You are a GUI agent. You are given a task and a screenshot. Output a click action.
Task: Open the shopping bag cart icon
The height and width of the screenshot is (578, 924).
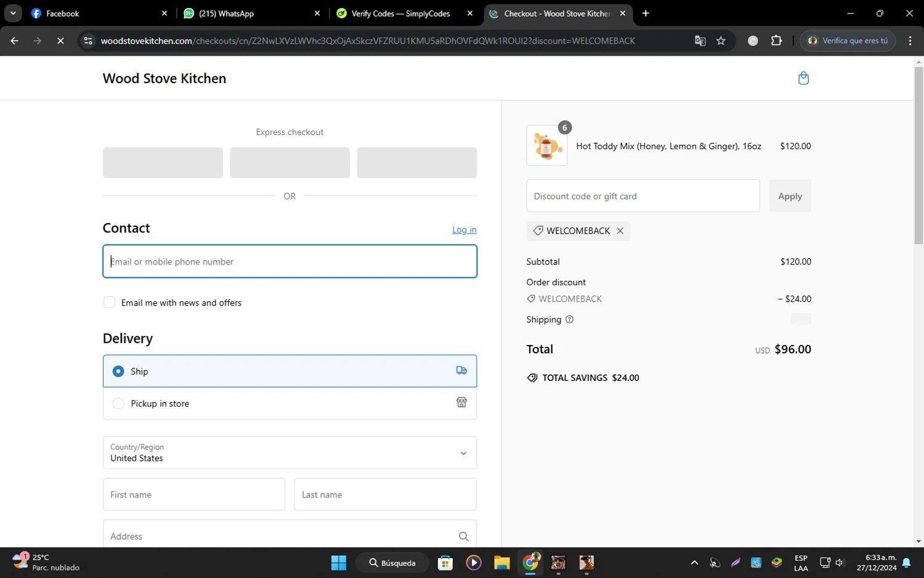[x=803, y=78]
